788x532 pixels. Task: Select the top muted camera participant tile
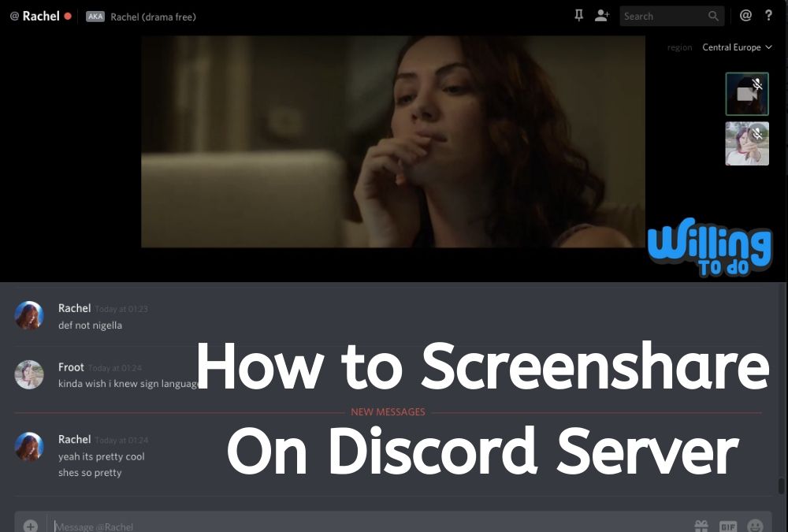click(x=747, y=94)
